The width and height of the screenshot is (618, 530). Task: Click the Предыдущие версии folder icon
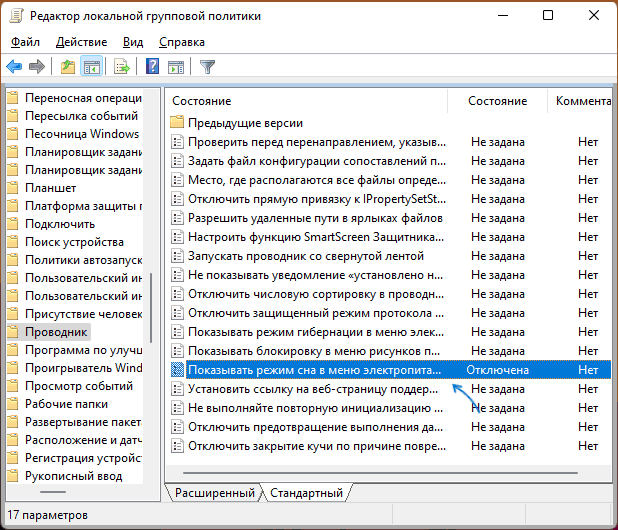177,122
